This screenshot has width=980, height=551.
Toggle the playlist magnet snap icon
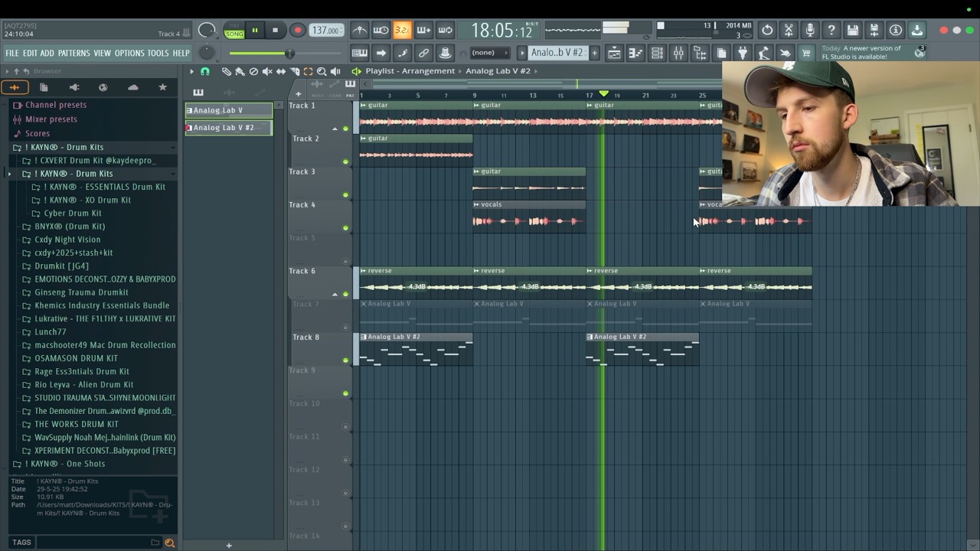205,71
